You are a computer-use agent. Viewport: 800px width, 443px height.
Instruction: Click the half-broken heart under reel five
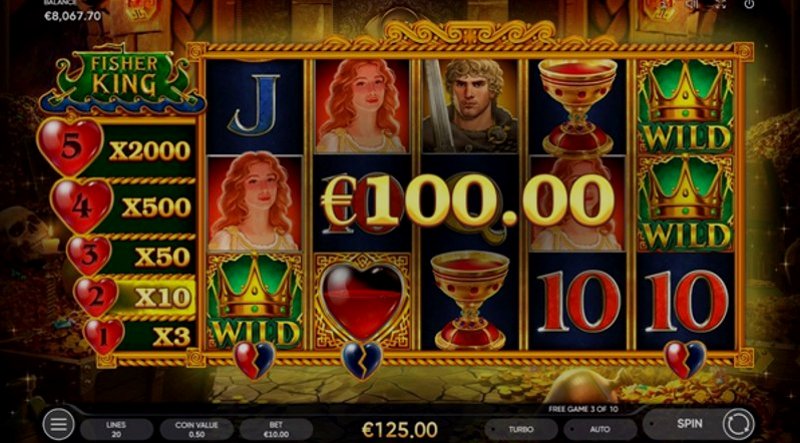[x=686, y=360]
